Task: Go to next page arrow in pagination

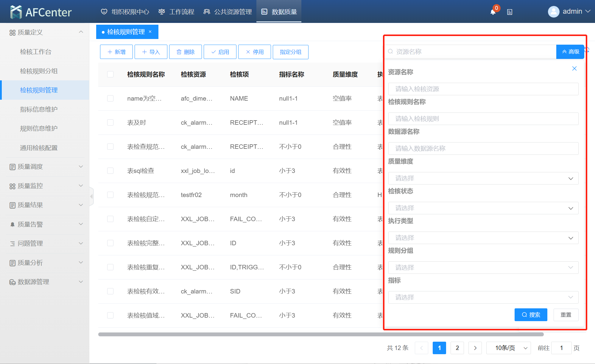Action: (475, 348)
